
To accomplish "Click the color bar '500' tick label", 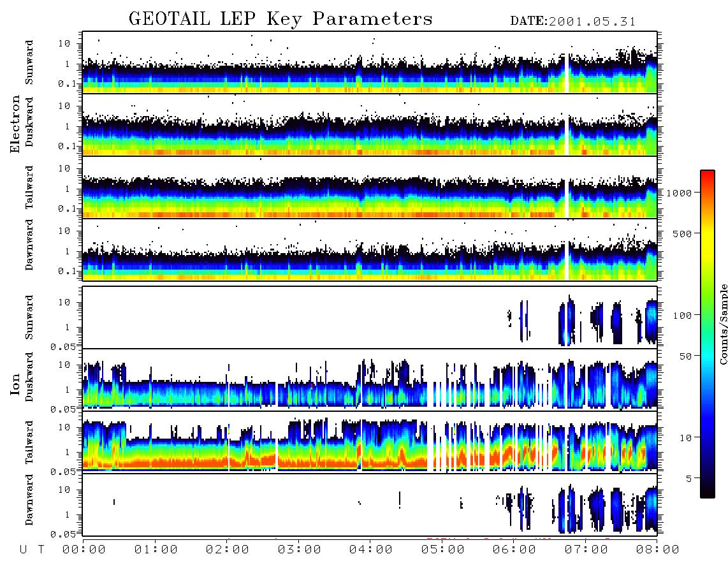I will coord(682,233).
